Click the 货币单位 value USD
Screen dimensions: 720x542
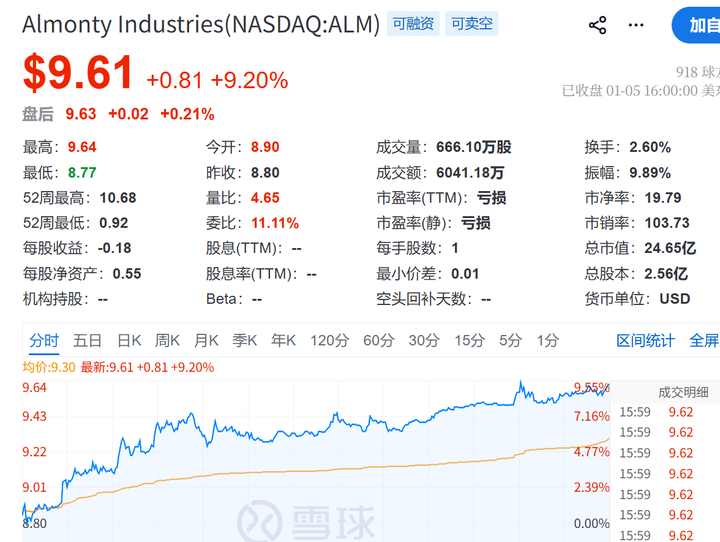(x=675, y=299)
